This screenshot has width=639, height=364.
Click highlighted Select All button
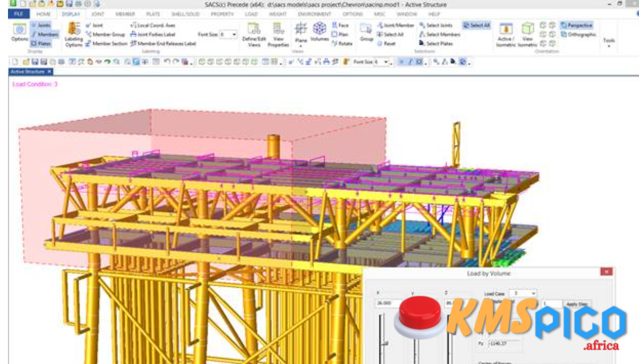pyautogui.click(x=476, y=25)
